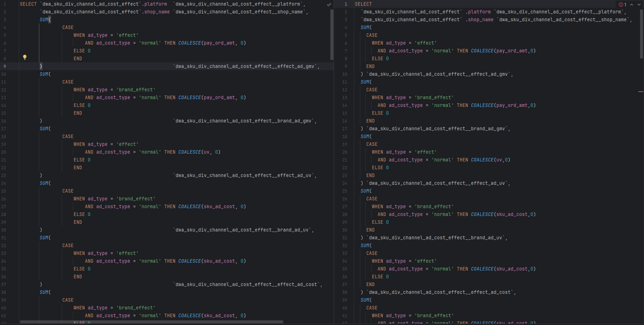644x325 pixels.
Task: Click COALESCE(uv, 0) on left pane line 20
Action: coord(200,152)
